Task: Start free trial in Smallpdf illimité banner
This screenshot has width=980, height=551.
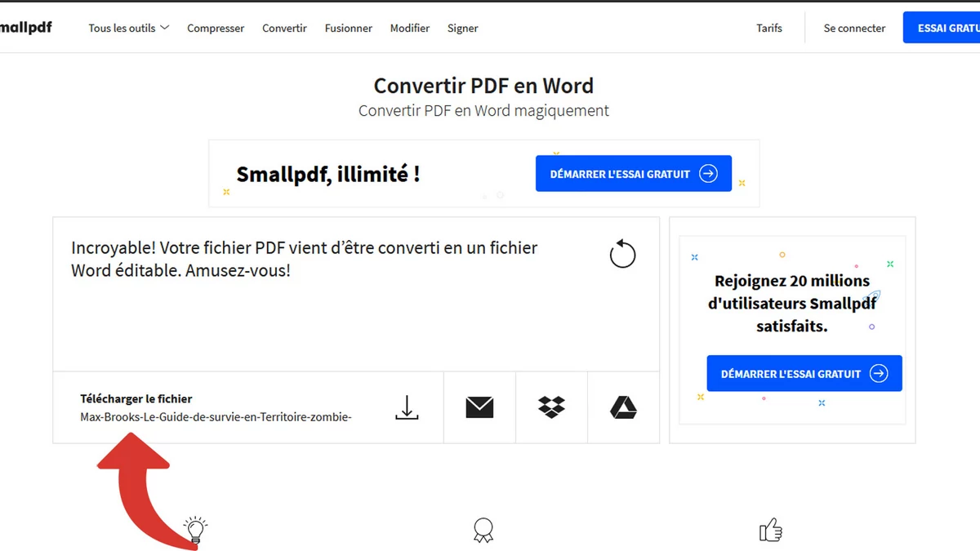Action: (x=634, y=174)
